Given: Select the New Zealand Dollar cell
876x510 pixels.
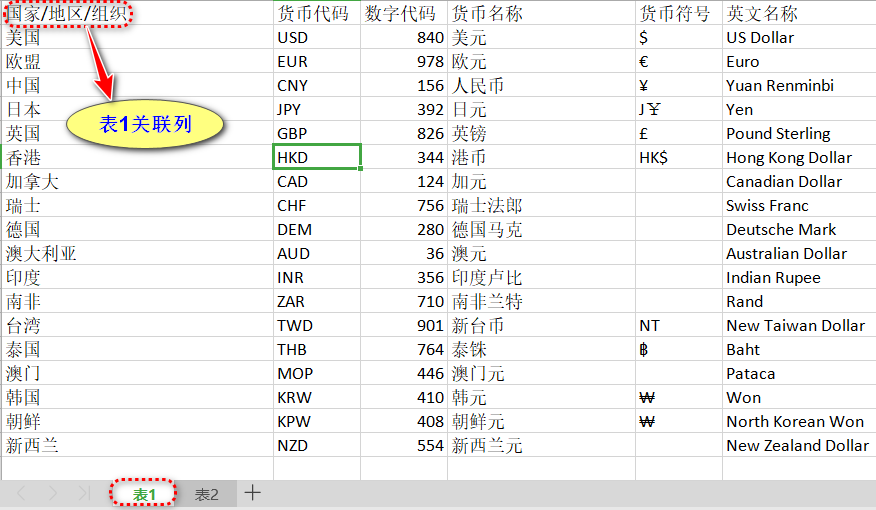Looking at the screenshot, I should (x=797, y=446).
